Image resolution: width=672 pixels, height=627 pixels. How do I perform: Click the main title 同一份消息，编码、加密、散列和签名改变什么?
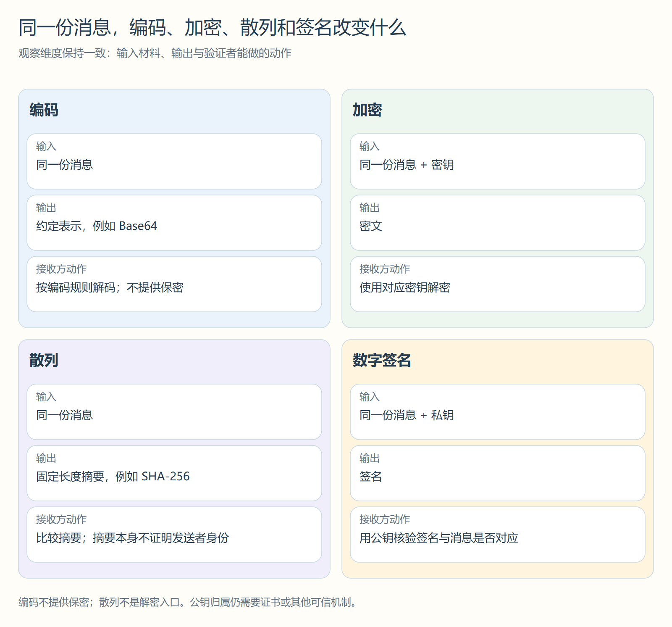pyautogui.click(x=212, y=28)
